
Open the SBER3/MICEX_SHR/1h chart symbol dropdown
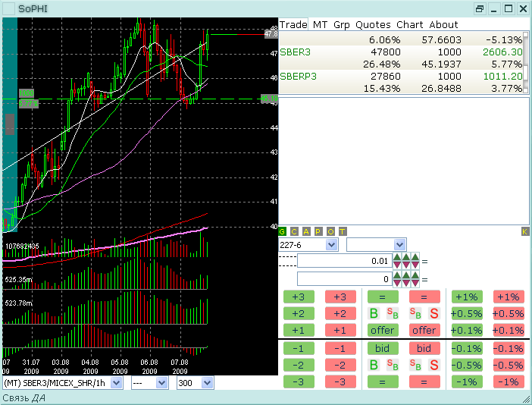[116, 383]
